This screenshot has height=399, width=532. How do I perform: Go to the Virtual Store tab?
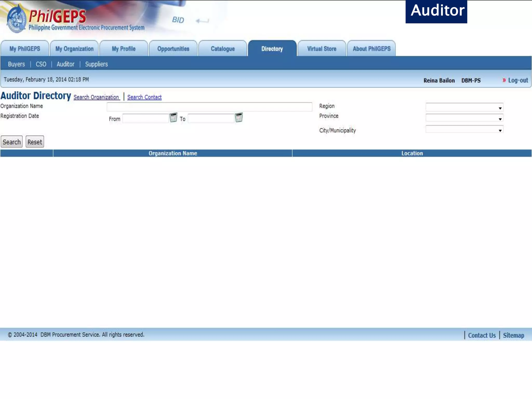(322, 49)
